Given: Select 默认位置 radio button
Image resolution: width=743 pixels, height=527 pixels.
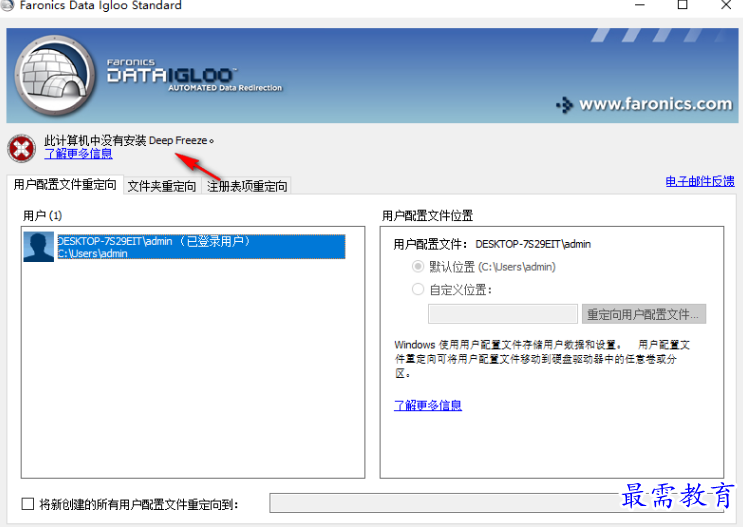Looking at the screenshot, I should (417, 266).
